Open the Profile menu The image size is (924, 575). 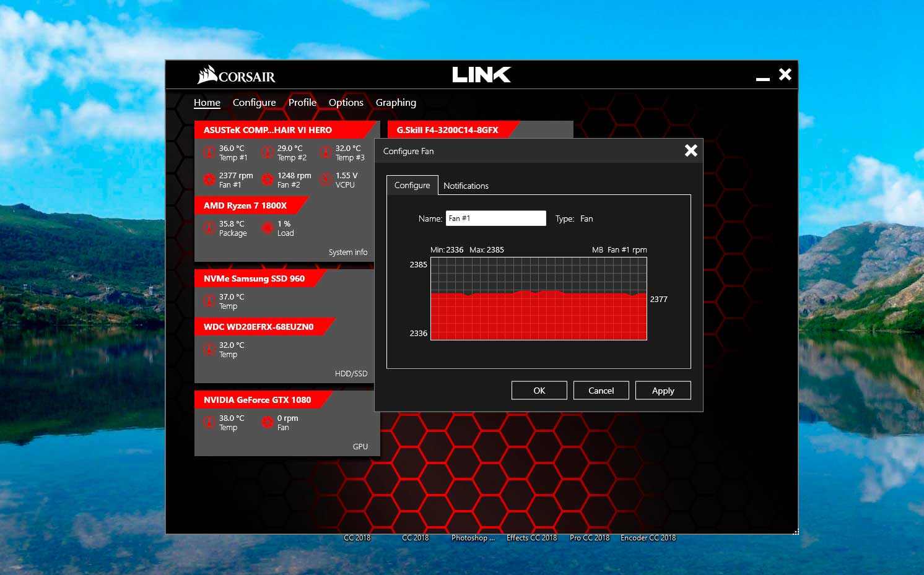[302, 103]
